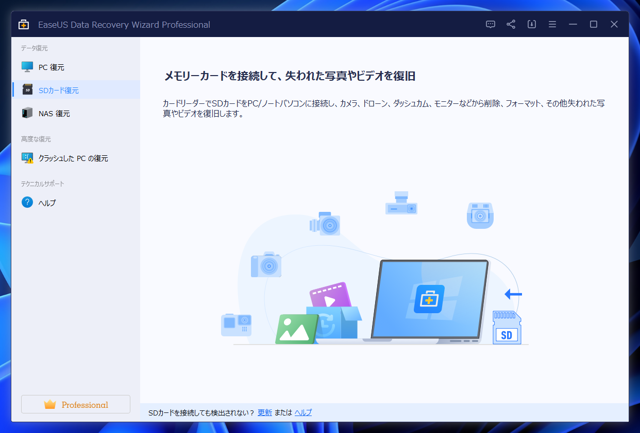640x433 pixels.
Task: Click the crown icon on Professional button
Action: pyautogui.click(x=50, y=404)
